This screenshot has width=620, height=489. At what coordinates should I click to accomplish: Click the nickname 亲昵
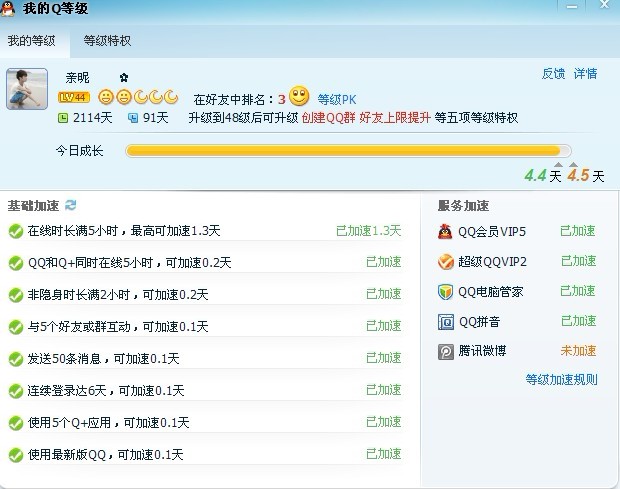pyautogui.click(x=78, y=77)
